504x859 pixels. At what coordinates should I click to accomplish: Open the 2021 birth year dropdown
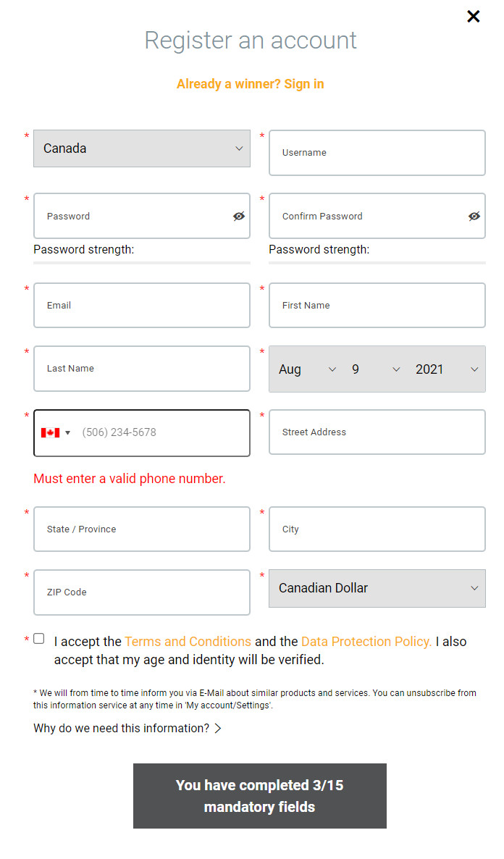447,369
